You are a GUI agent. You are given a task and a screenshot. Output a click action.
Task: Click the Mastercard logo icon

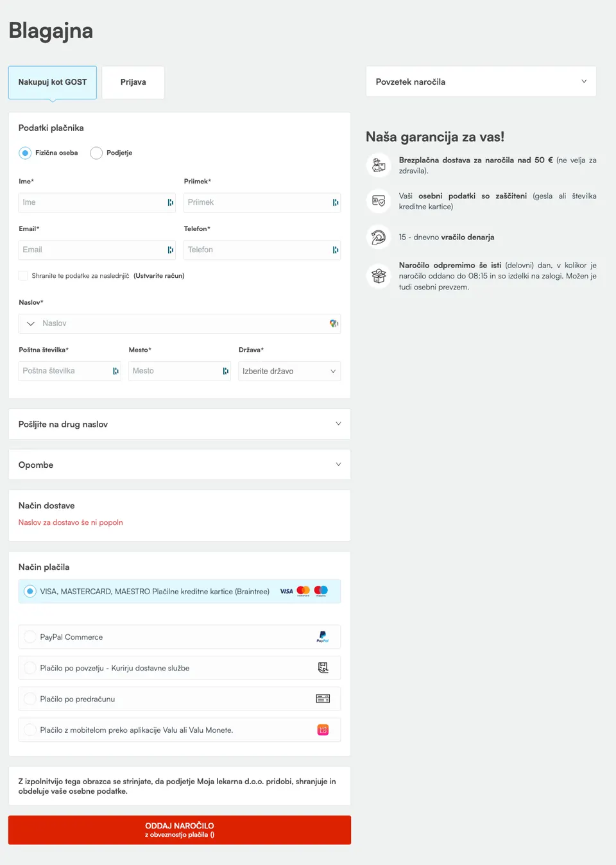[x=303, y=591]
